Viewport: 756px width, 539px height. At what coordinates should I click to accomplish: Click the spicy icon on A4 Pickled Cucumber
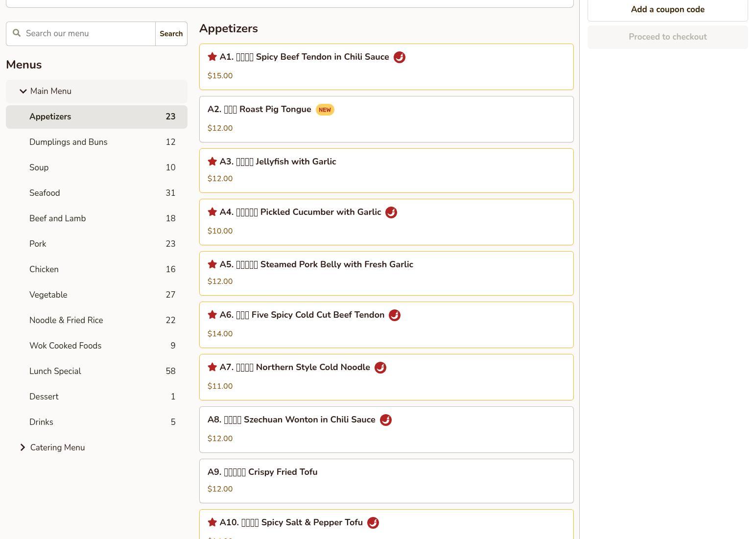point(391,212)
